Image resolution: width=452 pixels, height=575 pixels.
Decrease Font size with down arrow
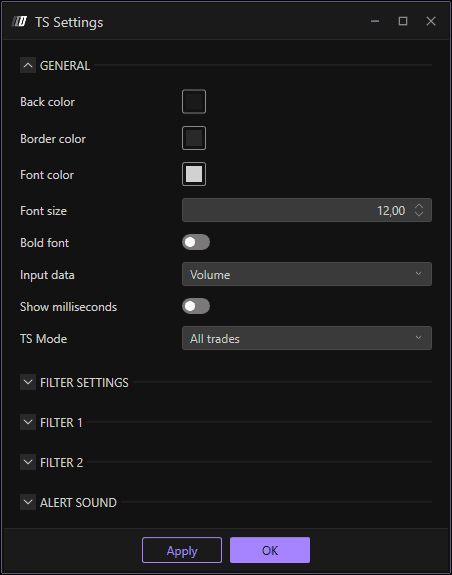[x=419, y=214]
